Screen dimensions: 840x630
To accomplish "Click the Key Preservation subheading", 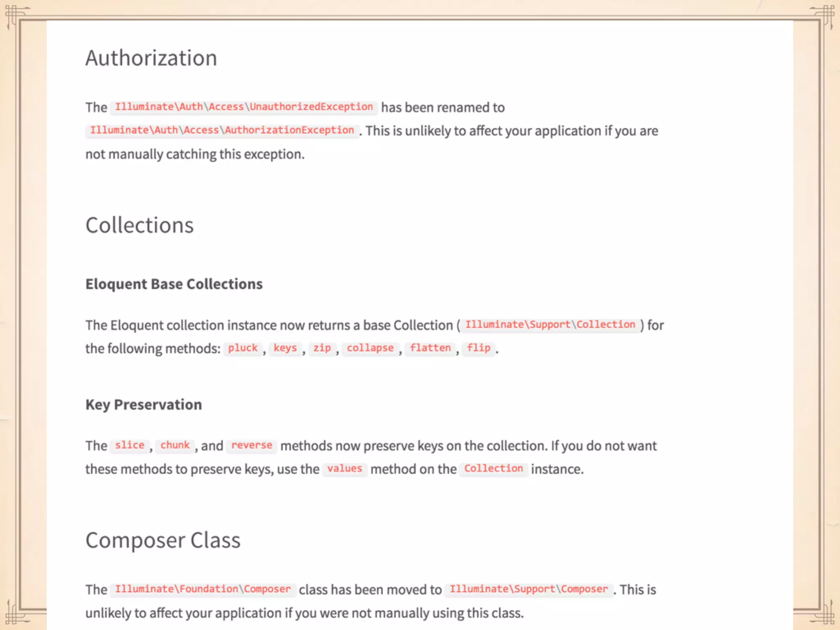I will click(144, 404).
